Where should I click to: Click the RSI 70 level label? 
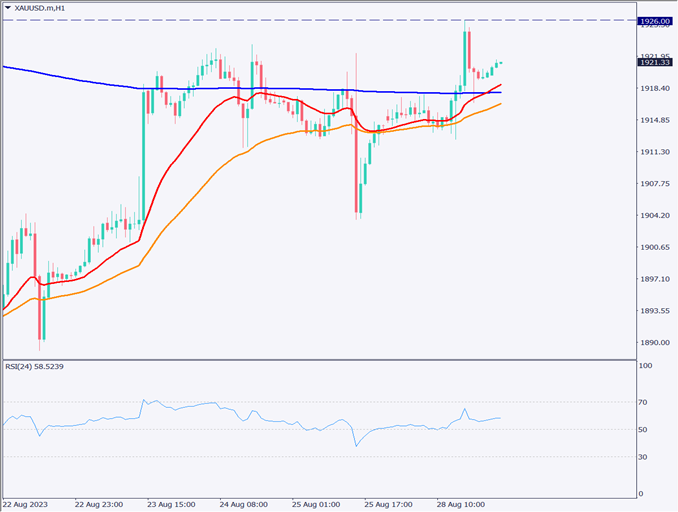pyautogui.click(x=646, y=402)
